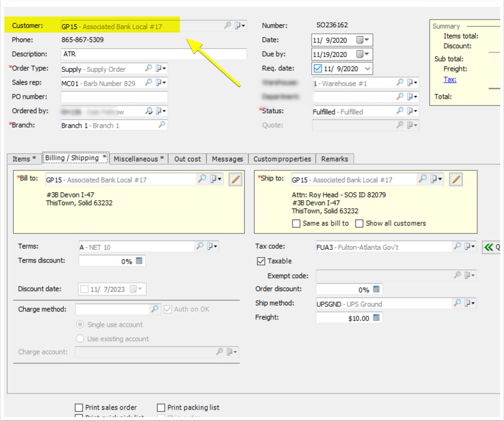Open the Terms field flag dropdown
This screenshot has height=421, width=504.
(212, 246)
